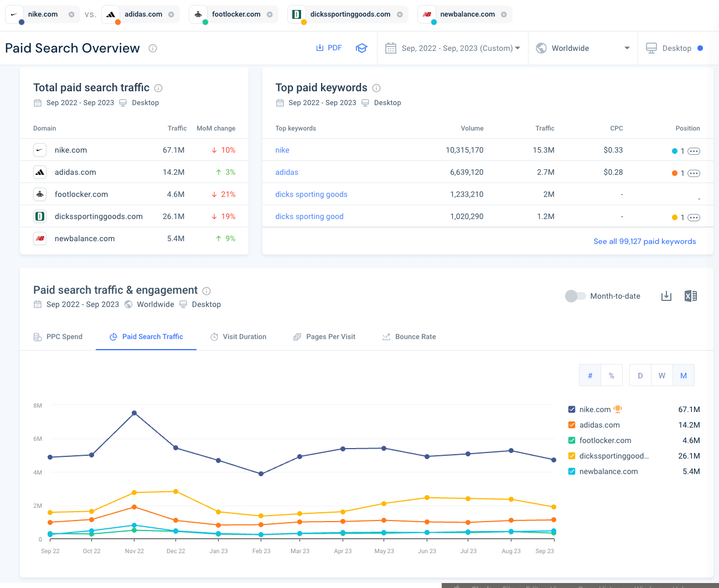The height and width of the screenshot is (588, 719).
Task: See all 99,127 paid keywords
Action: pyautogui.click(x=645, y=242)
